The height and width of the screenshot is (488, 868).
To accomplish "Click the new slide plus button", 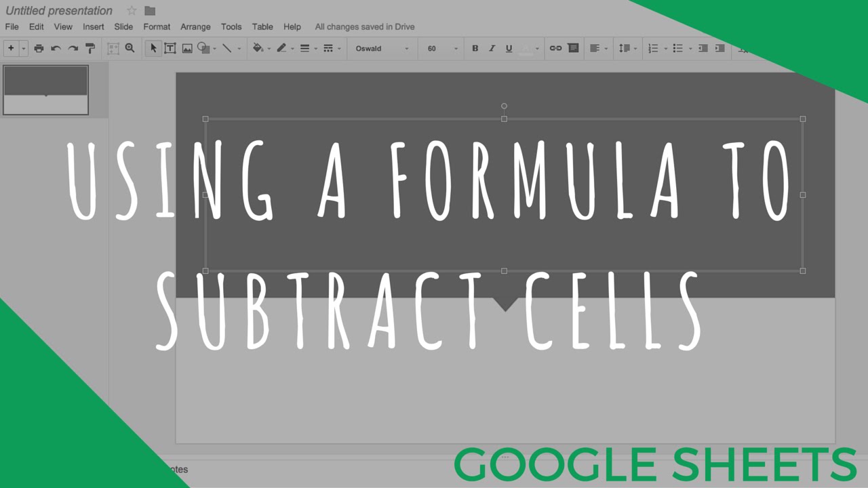I will [11, 48].
